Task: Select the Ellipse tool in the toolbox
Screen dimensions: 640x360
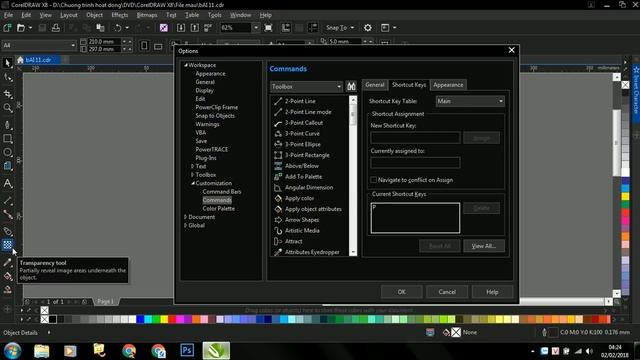Action: (x=7, y=152)
